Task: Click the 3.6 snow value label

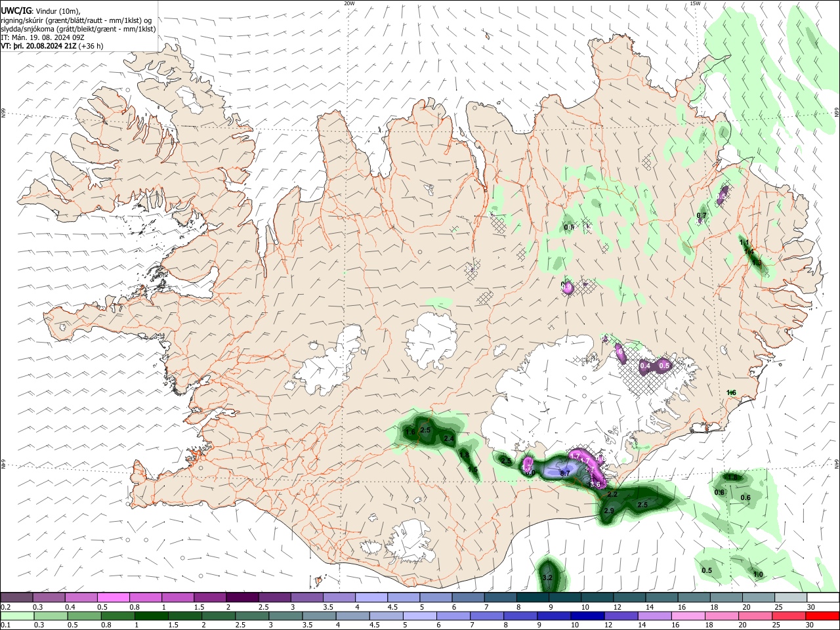Action: click(595, 484)
